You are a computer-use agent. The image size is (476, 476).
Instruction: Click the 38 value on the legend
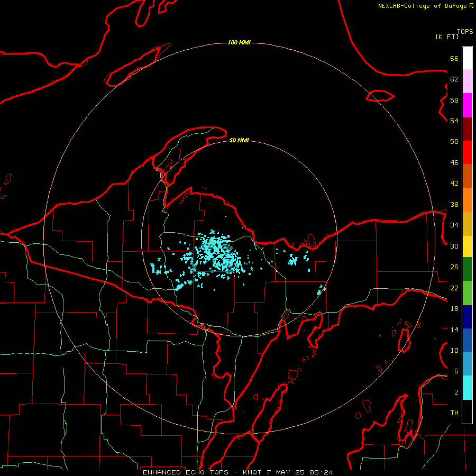[454, 204]
